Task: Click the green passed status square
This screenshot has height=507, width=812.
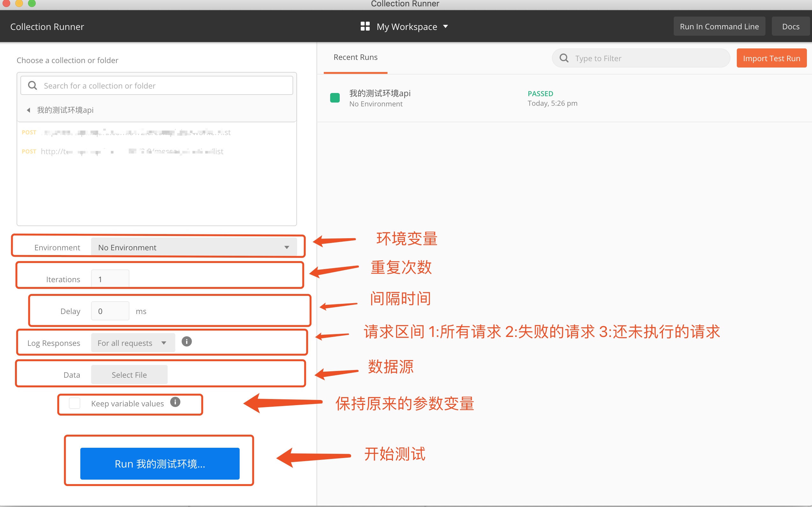Action: point(335,97)
